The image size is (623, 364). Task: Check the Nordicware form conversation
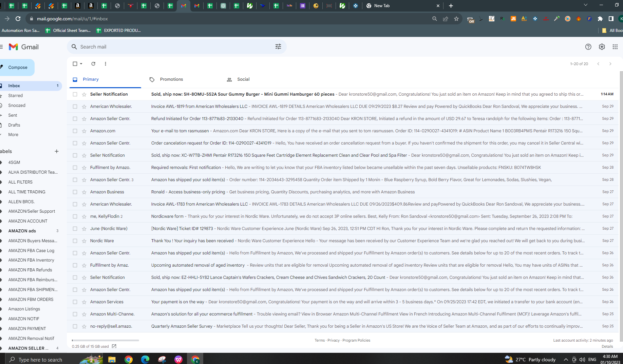(75, 216)
